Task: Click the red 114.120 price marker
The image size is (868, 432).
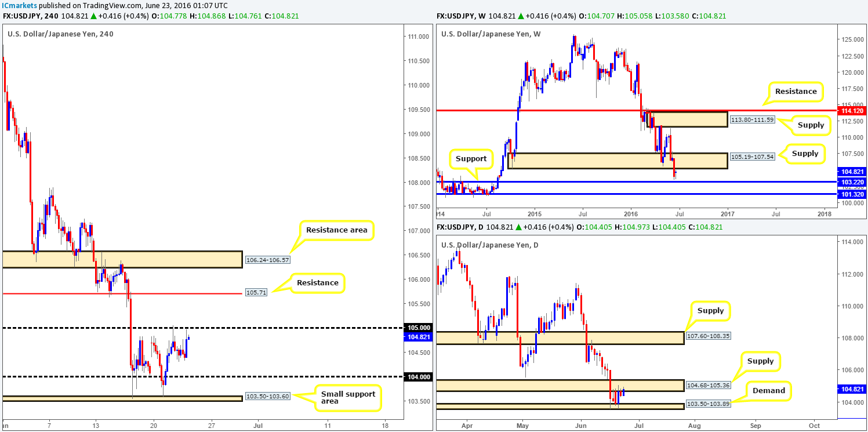Action: [x=852, y=110]
